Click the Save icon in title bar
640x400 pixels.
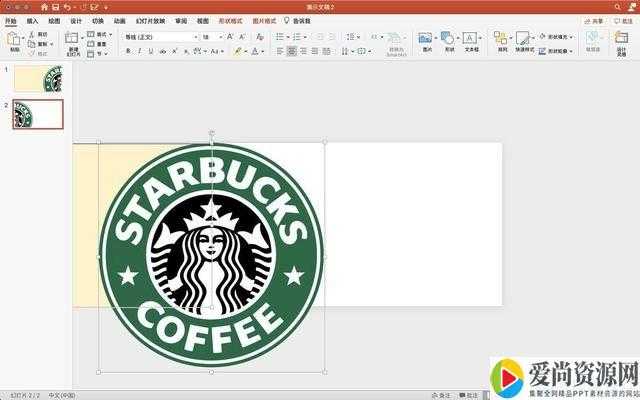(x=55, y=7)
